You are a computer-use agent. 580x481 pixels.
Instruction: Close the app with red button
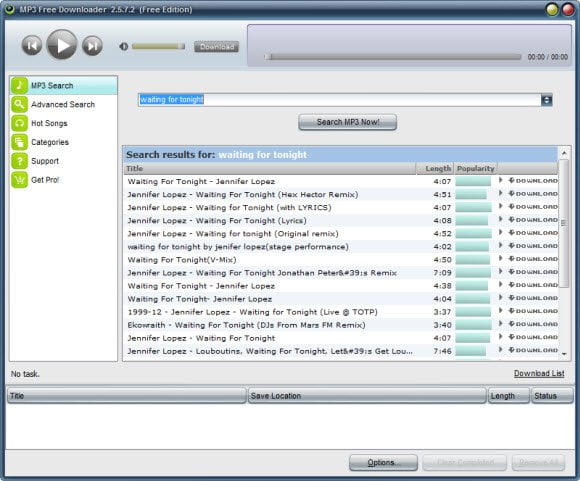pyautogui.click(x=568, y=9)
